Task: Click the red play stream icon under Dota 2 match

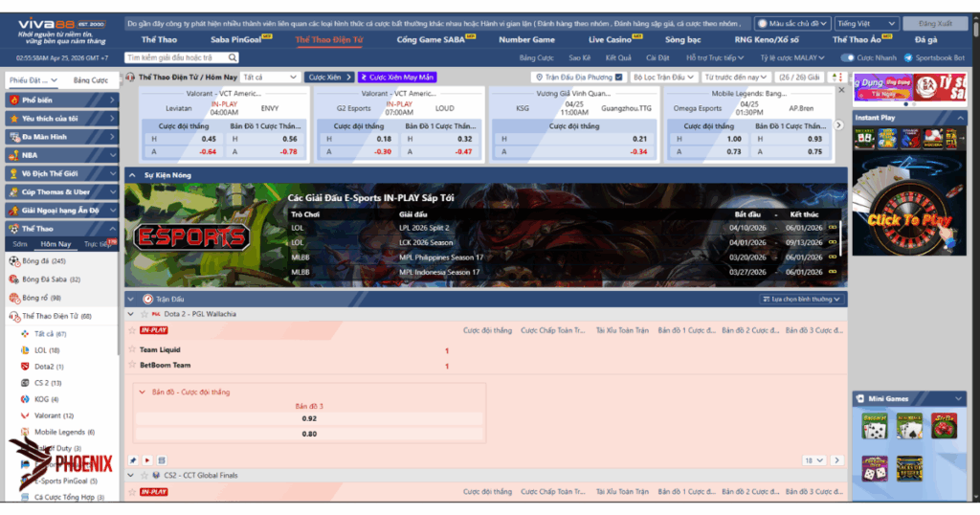Action: (x=147, y=460)
